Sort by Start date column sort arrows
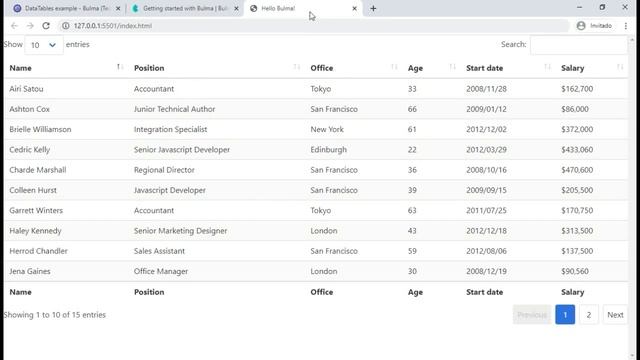Image resolution: width=640 pixels, height=360 pixels. [x=547, y=67]
